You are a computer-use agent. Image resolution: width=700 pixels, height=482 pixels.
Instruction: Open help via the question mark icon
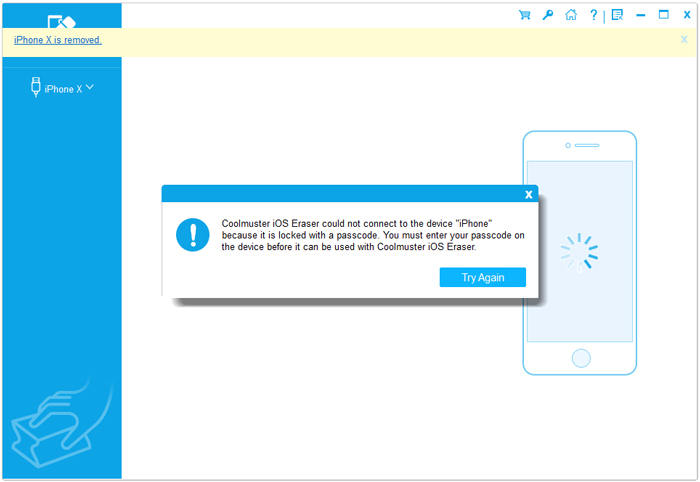pyautogui.click(x=594, y=15)
